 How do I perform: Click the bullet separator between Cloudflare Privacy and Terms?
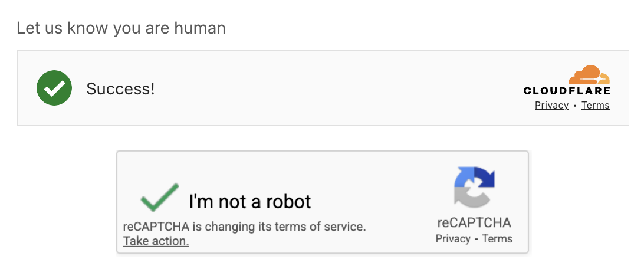pyautogui.click(x=575, y=106)
